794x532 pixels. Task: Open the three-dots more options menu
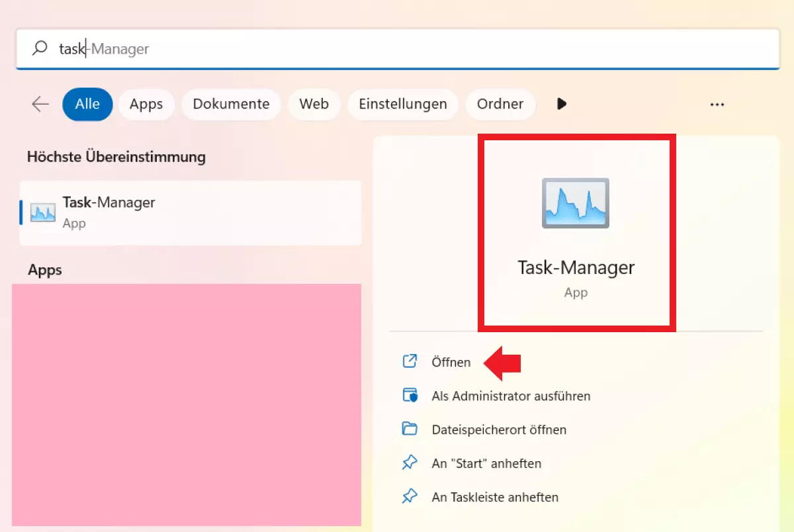point(717,105)
